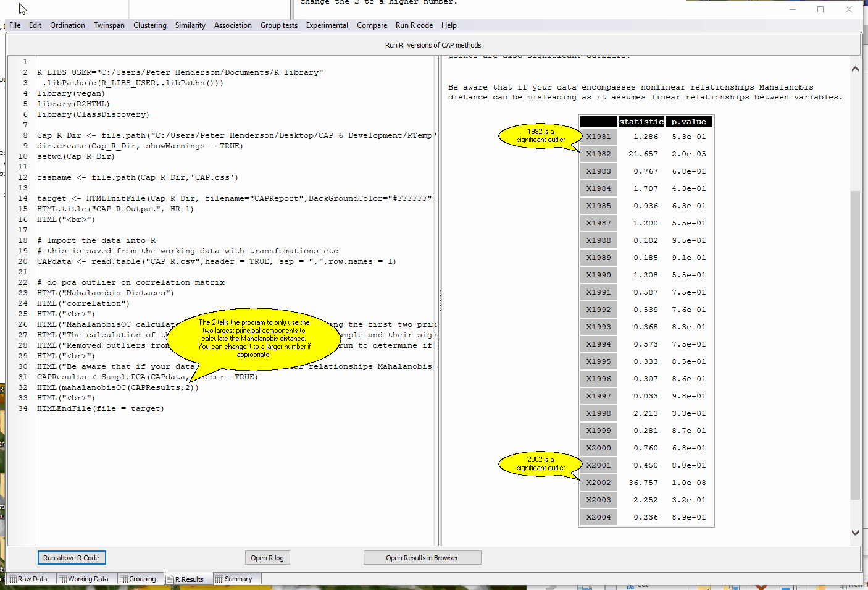Open the Edit menu

coord(35,25)
